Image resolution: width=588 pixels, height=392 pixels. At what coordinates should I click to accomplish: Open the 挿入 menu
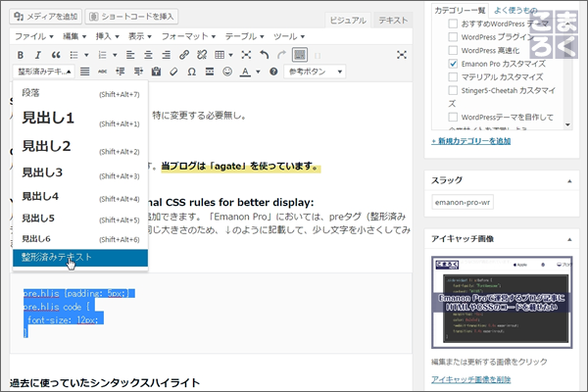107,36
